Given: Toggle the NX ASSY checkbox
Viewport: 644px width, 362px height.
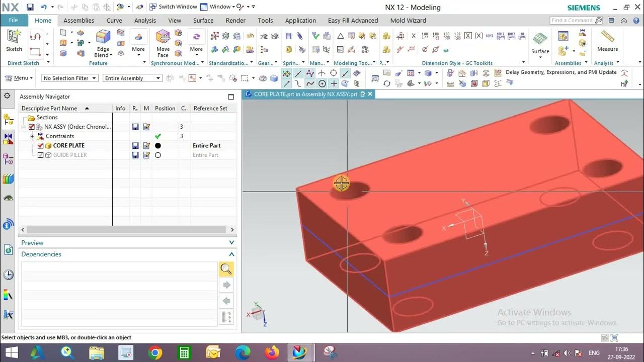Looking at the screenshot, I should [x=32, y=127].
